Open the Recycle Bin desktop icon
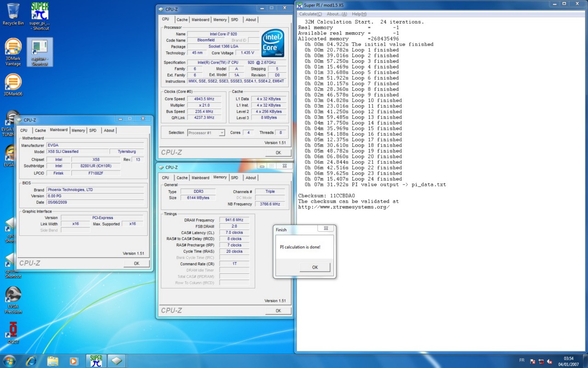The width and height of the screenshot is (588, 368). (13, 14)
